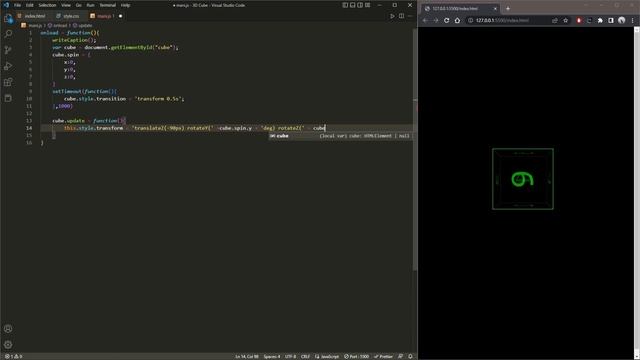
Task: Click the browser address bar URL
Action: [x=502, y=20]
